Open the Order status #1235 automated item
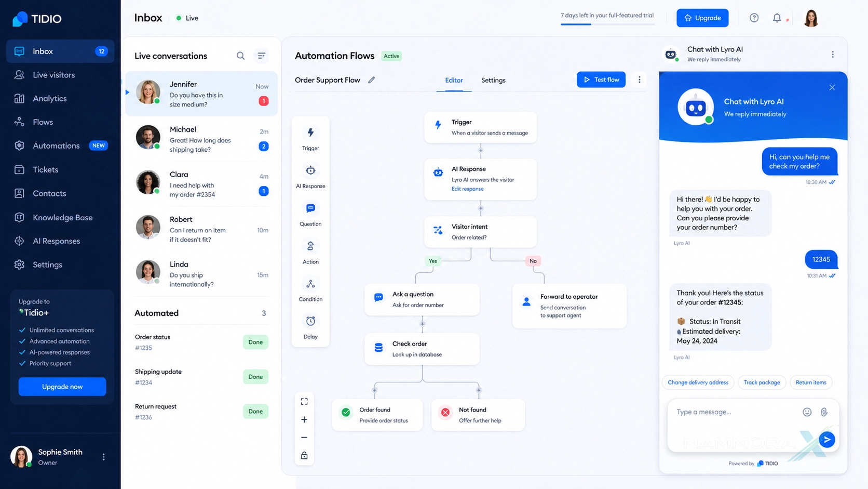 [x=201, y=342]
